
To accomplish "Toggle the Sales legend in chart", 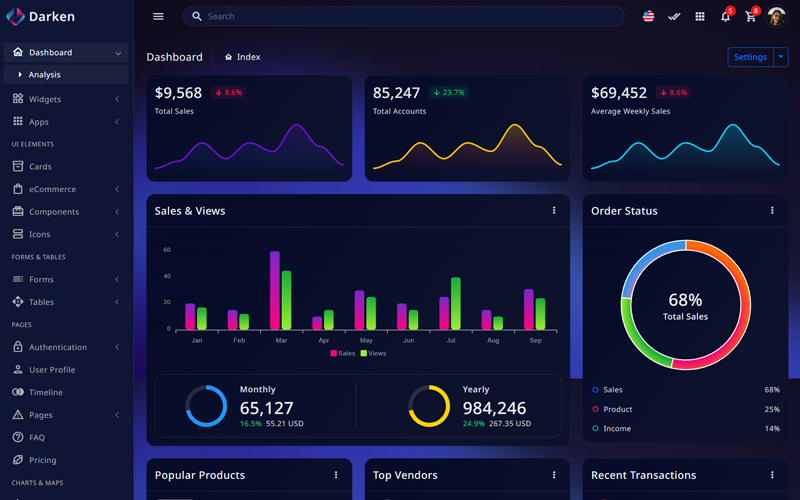I will click(342, 353).
